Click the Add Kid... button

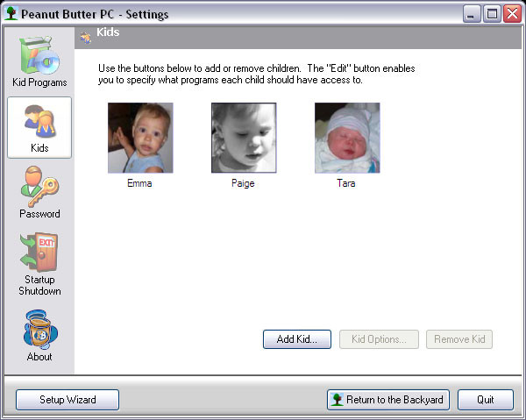(297, 339)
